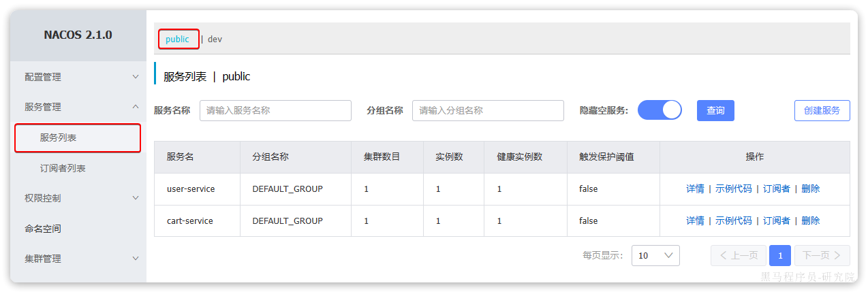Screen dimensions: 868x294
Task: View 订阅者 for cart-service
Action: click(x=776, y=220)
